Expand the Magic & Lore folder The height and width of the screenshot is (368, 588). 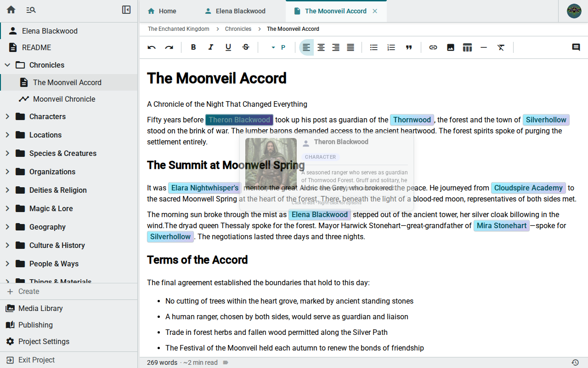pos(7,208)
